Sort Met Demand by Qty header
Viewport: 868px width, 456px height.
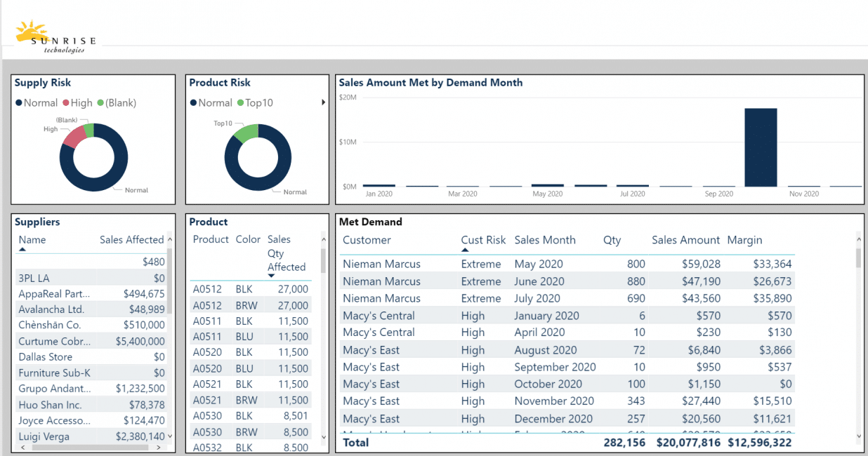(x=612, y=240)
